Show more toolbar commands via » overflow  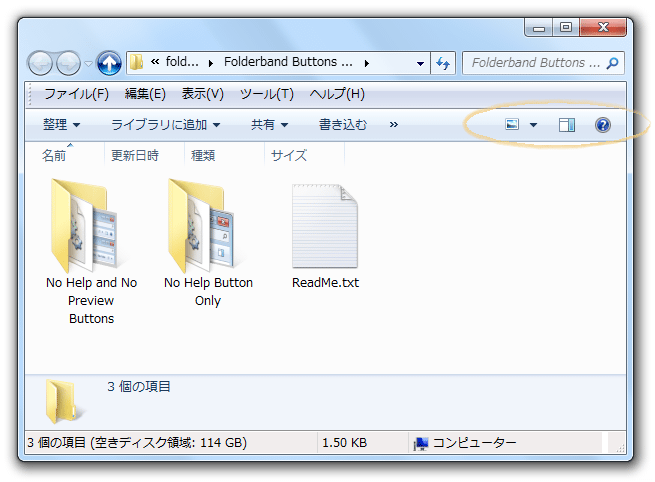[394, 125]
